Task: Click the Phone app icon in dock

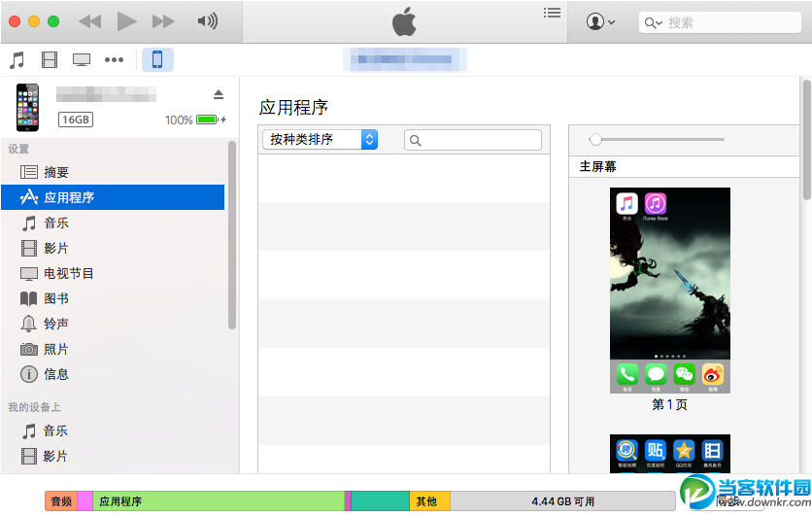Action: click(x=627, y=374)
